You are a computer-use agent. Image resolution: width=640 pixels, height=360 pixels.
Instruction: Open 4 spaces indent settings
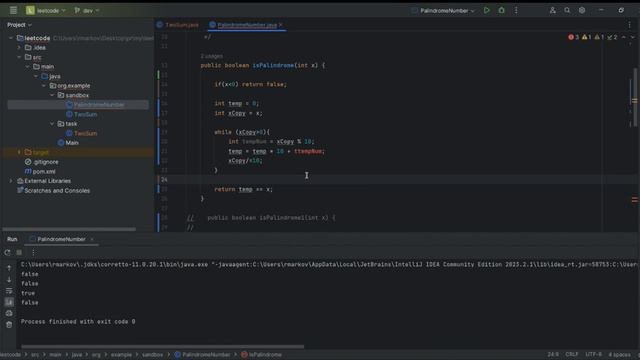pyautogui.click(x=619, y=355)
